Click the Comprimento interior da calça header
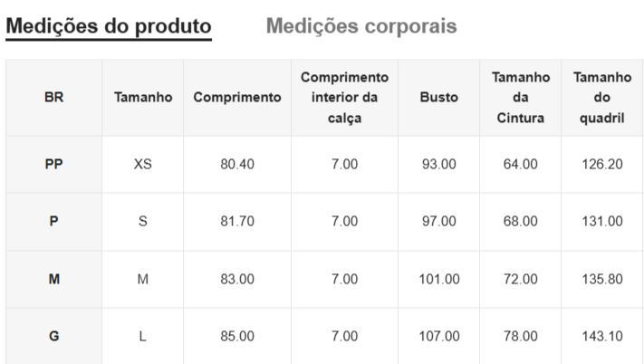 pyautogui.click(x=344, y=98)
